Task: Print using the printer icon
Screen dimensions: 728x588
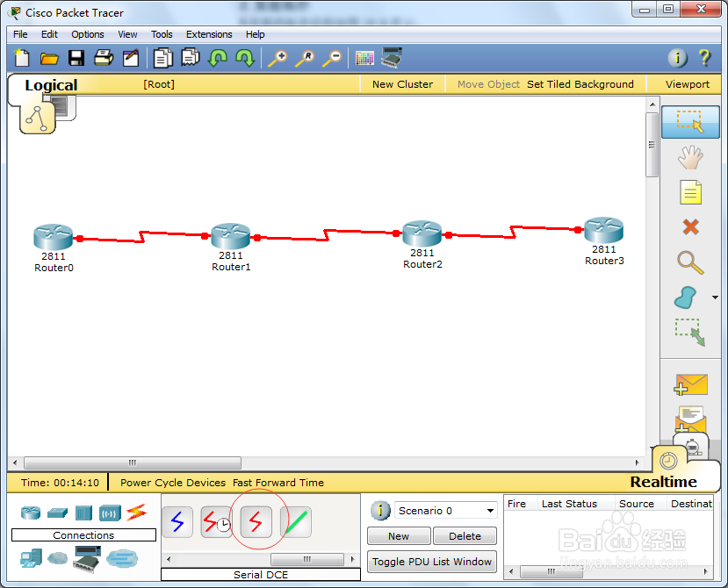Action: tap(104, 58)
